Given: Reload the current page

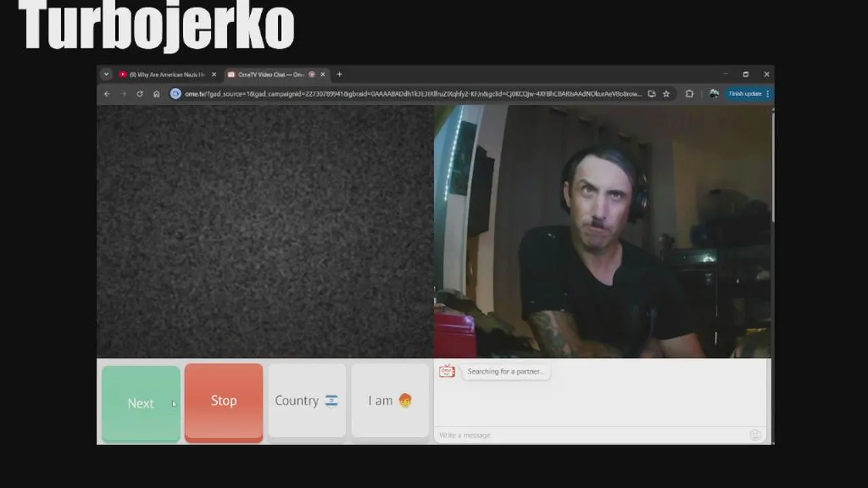Looking at the screenshot, I should point(140,94).
